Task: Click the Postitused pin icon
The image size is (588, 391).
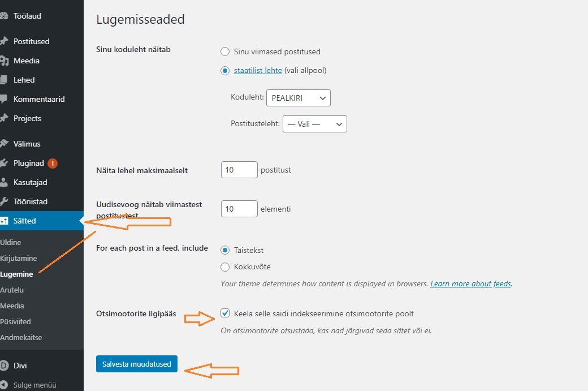Action: pyautogui.click(x=4, y=41)
